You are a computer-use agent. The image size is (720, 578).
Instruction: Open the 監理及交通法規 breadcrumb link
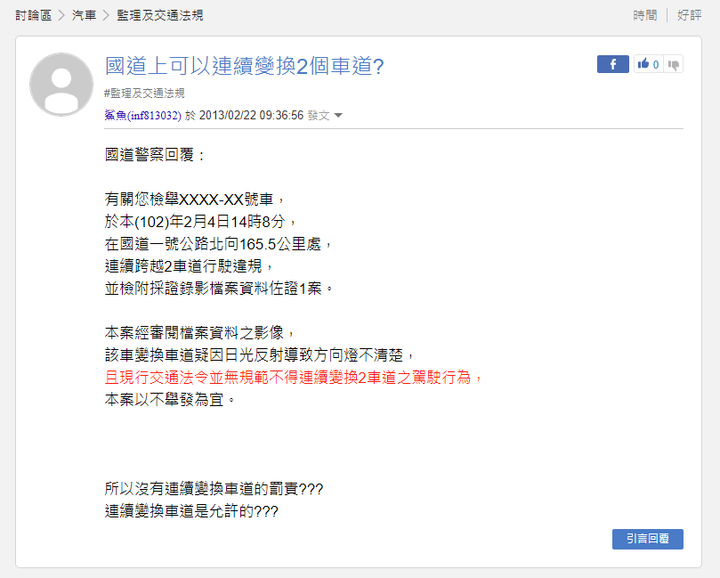coord(160,15)
